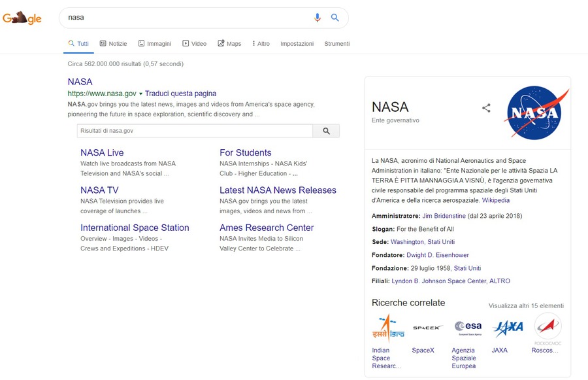Open Lyndon B. Johnson Space Center link
Screen dimensions: 588x380
(x=439, y=281)
